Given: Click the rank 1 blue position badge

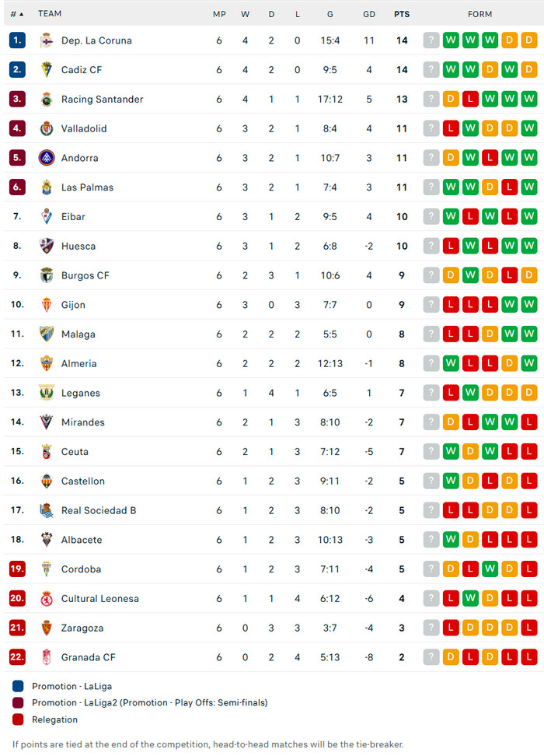Looking at the screenshot, I should point(18,40).
